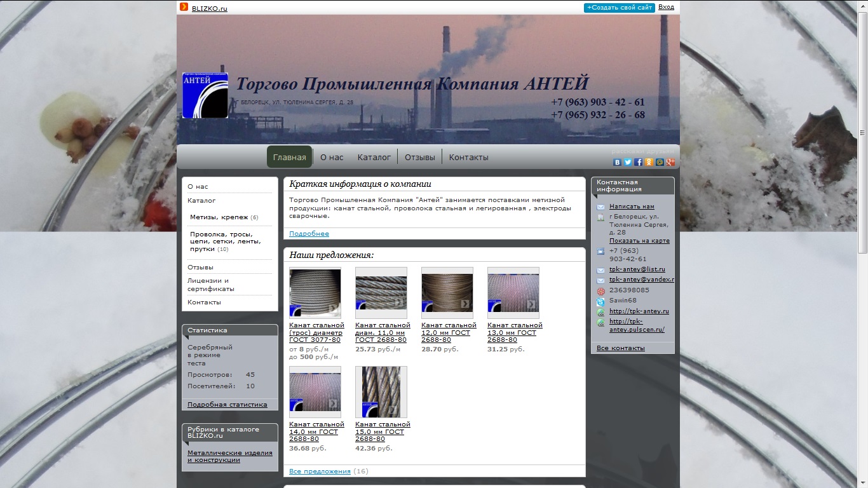Image resolution: width=868 pixels, height=488 pixels.
Task: Click envelope icon beside tpk-antey@yandex
Action: point(600,281)
